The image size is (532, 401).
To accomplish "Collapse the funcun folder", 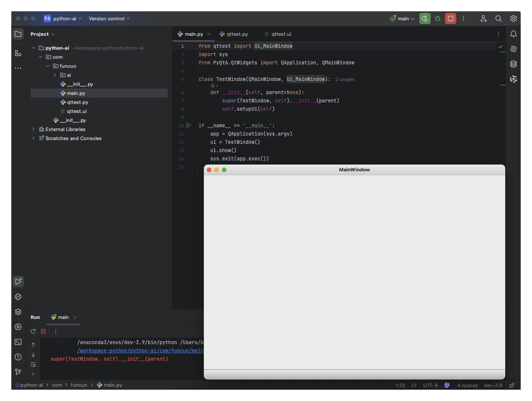I will (48, 66).
